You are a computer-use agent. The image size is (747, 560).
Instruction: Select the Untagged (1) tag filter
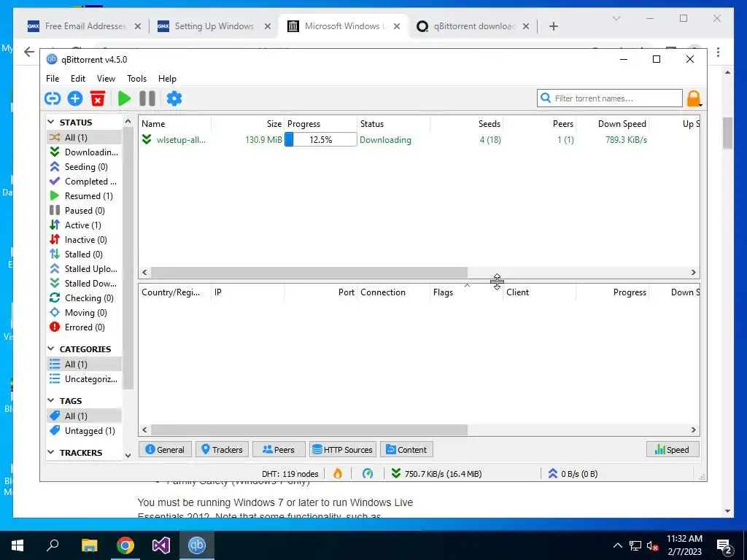85,430
